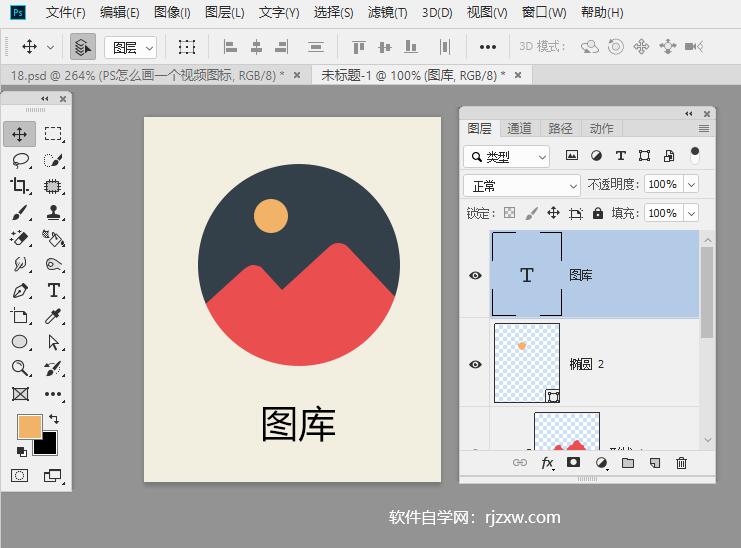The height and width of the screenshot is (548, 741).
Task: Open the 类型 filter type dropdown
Action: (507, 157)
